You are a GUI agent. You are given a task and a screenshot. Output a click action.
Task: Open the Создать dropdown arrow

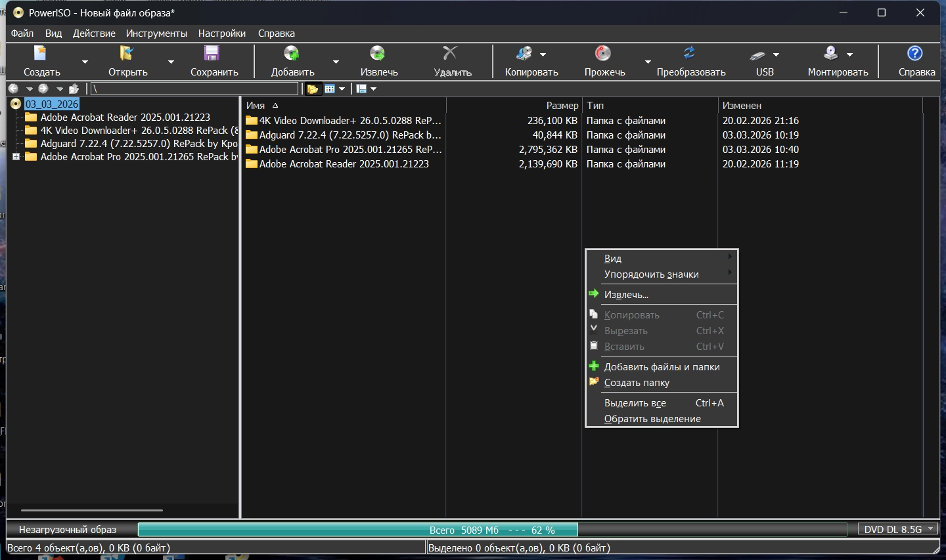pos(85,62)
